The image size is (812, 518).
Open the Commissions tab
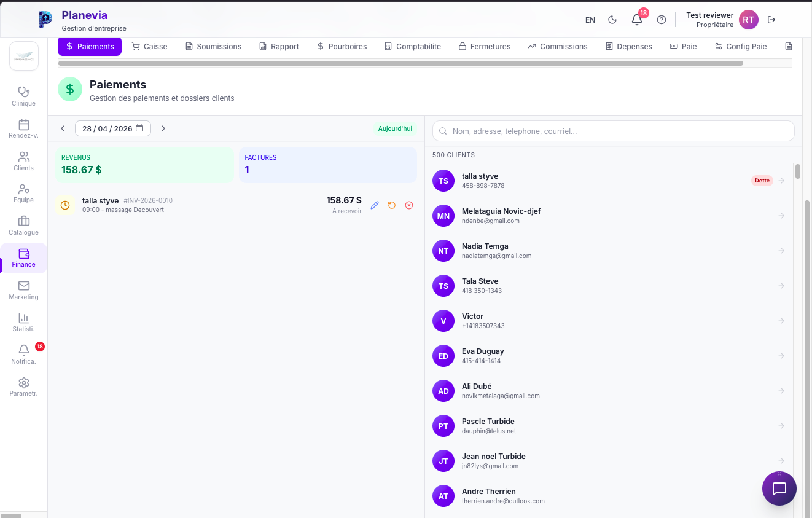(557, 46)
